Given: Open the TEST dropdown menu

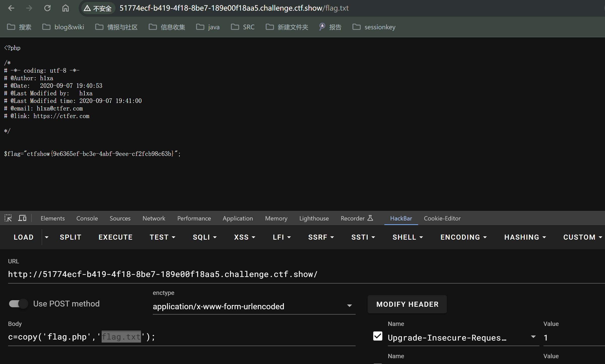Looking at the screenshot, I should [x=162, y=237].
